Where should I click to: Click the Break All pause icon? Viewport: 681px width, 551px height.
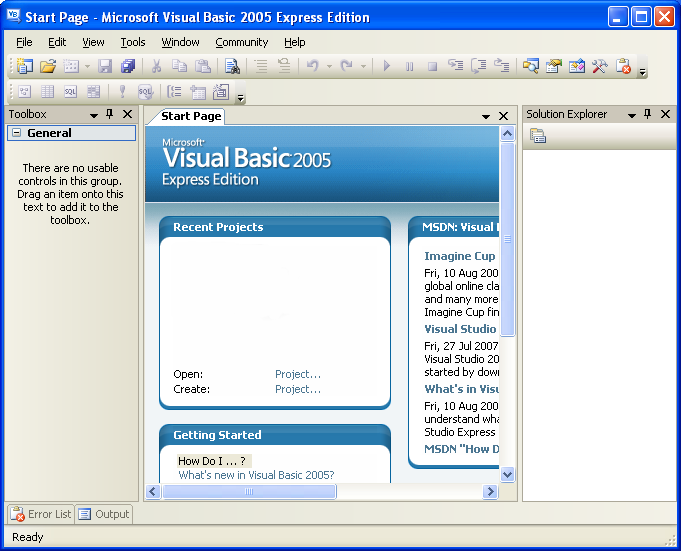pos(409,66)
